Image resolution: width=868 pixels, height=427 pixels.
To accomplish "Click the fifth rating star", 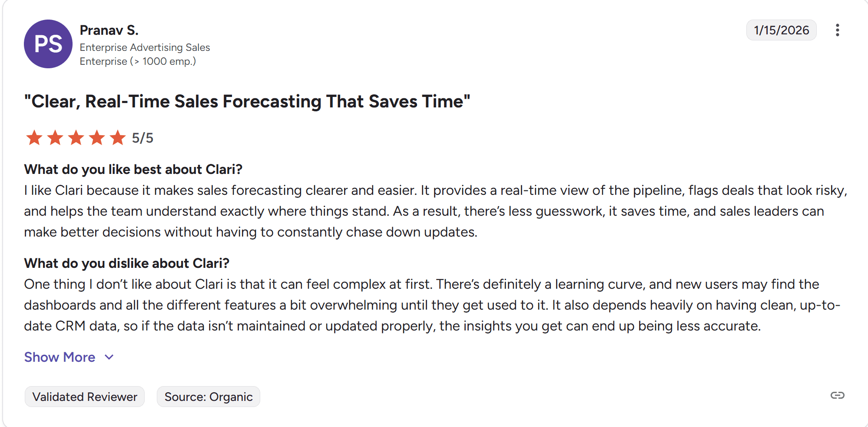I will 118,138.
